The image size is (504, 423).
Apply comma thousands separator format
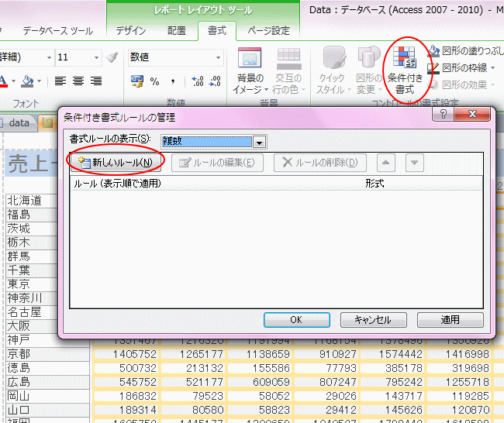[x=173, y=81]
